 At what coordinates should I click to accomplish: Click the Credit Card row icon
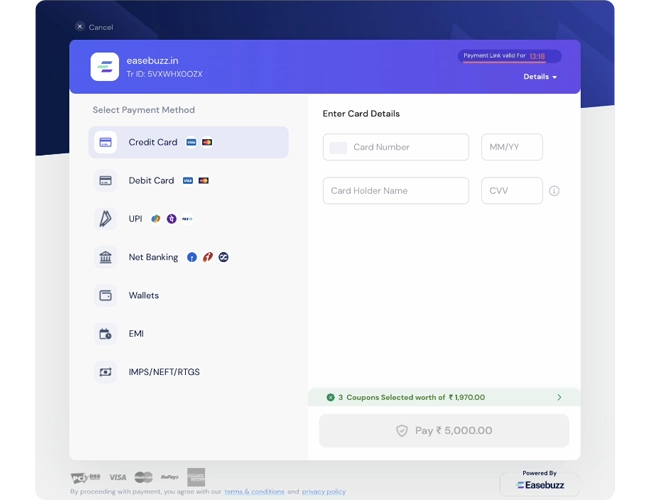(105, 142)
